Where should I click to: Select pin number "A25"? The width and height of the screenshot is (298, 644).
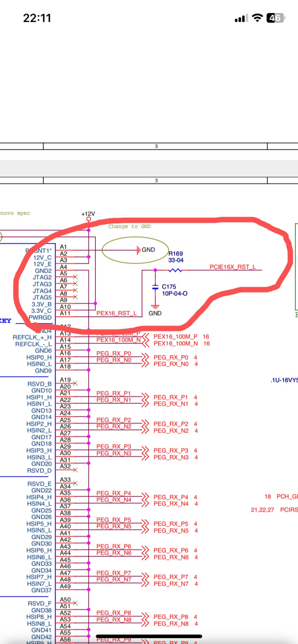[65, 420]
